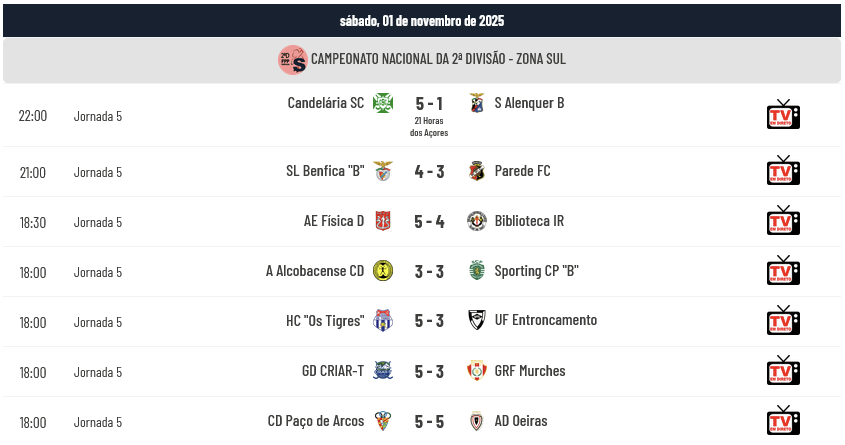Viewport: 845px width, 445px height.
Task: Click the HC "Os Tigres" club crest
Action: (x=382, y=321)
